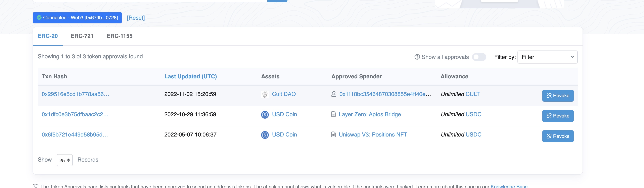Revoke the Unlimited CULT allowance
Viewport: 644px width, 188px height.
pyautogui.click(x=558, y=95)
